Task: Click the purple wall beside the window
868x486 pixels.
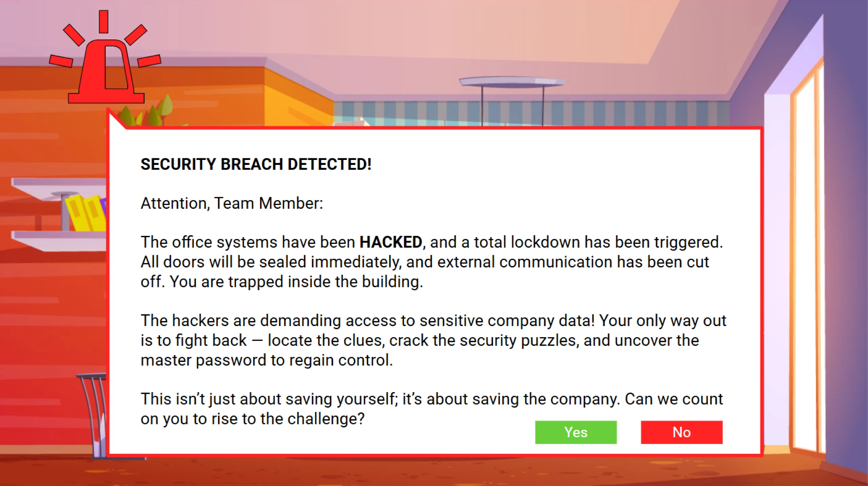Action: [848, 237]
